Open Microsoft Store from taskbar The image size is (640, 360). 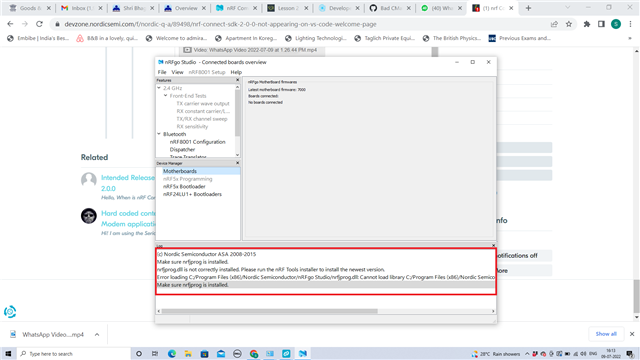pyautogui.click(x=204, y=353)
